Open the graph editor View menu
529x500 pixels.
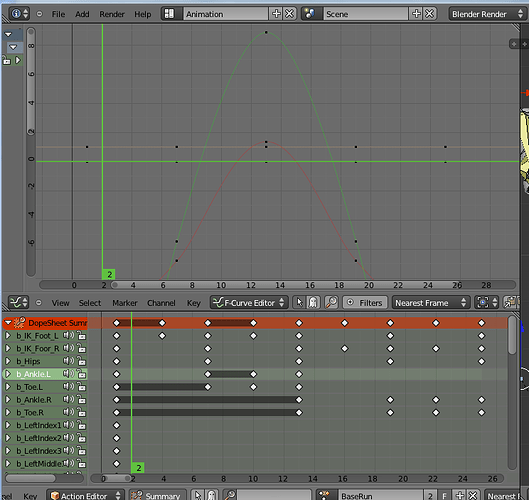[x=60, y=303]
